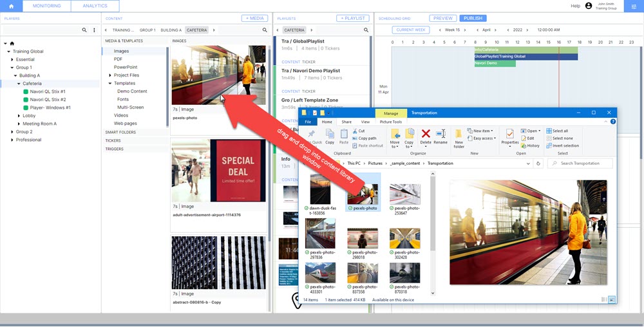Click the New folder icon in ribbon
The height and width of the screenshot is (327, 644).
(x=459, y=138)
